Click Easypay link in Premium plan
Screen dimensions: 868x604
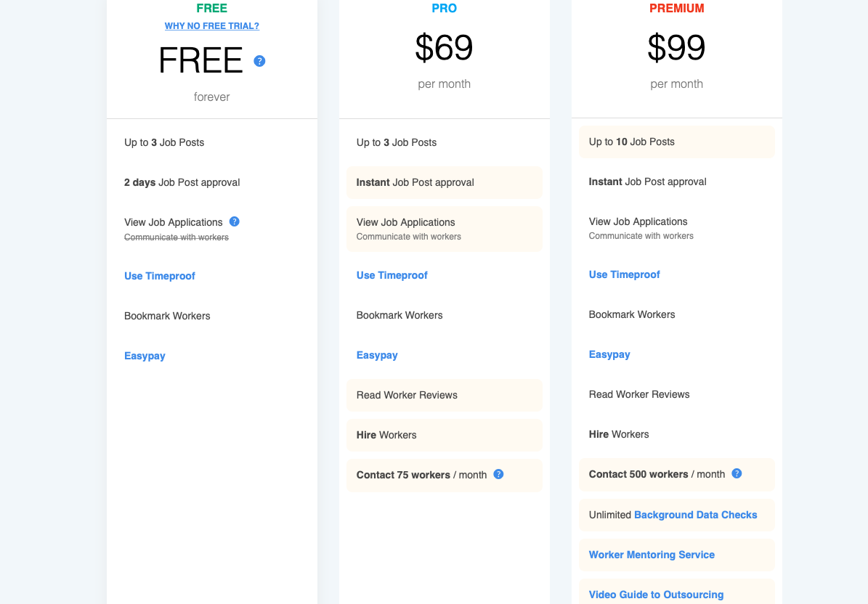[x=609, y=354]
